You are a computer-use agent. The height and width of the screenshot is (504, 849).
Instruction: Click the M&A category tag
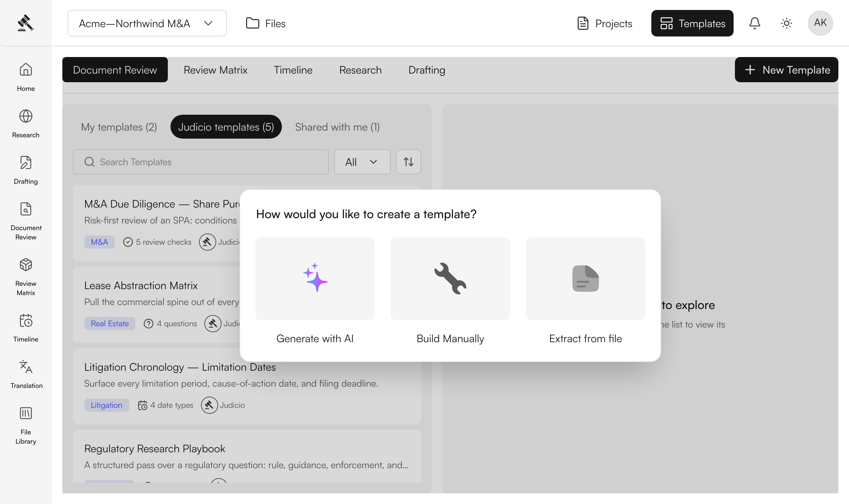tap(99, 242)
